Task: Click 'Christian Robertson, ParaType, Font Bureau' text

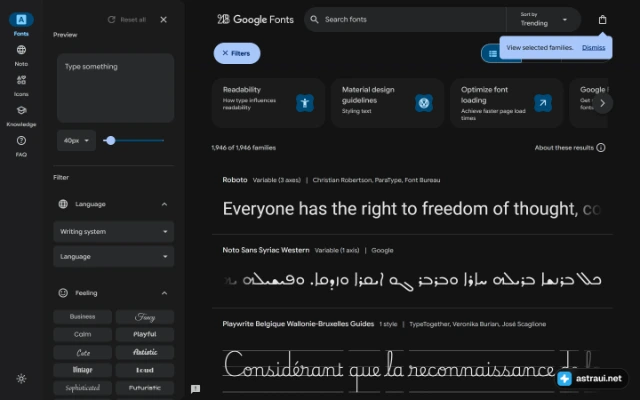Action: point(376,180)
